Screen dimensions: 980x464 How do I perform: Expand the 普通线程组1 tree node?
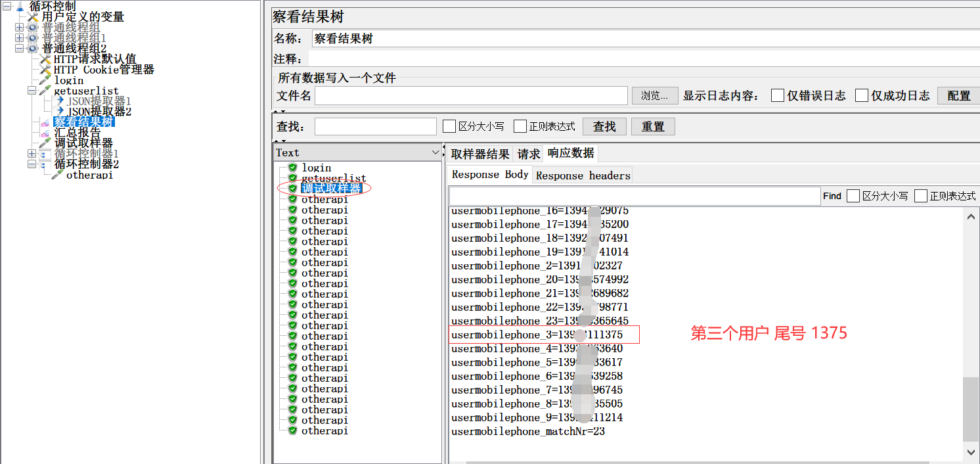point(19,38)
